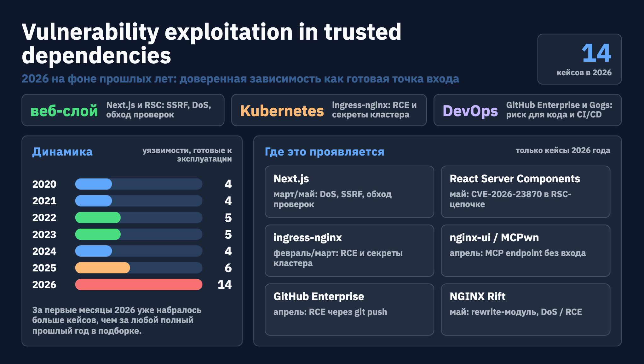Click the value 5 next to 2023
644x364 pixels.
click(x=228, y=235)
